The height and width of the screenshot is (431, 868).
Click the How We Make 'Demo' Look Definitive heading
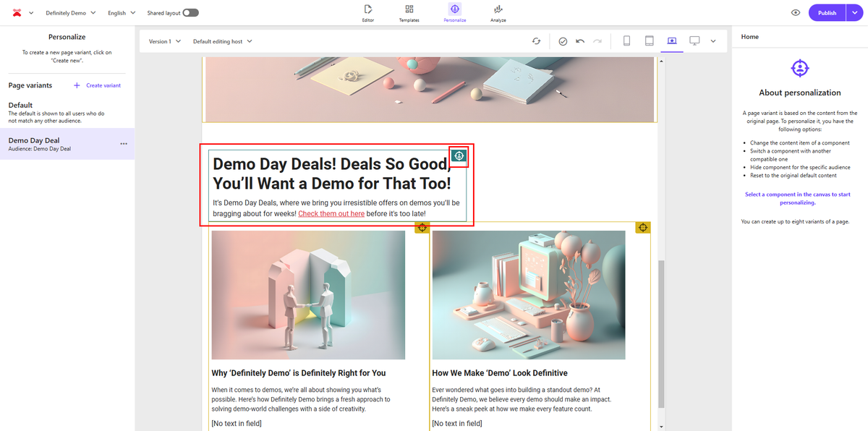500,373
